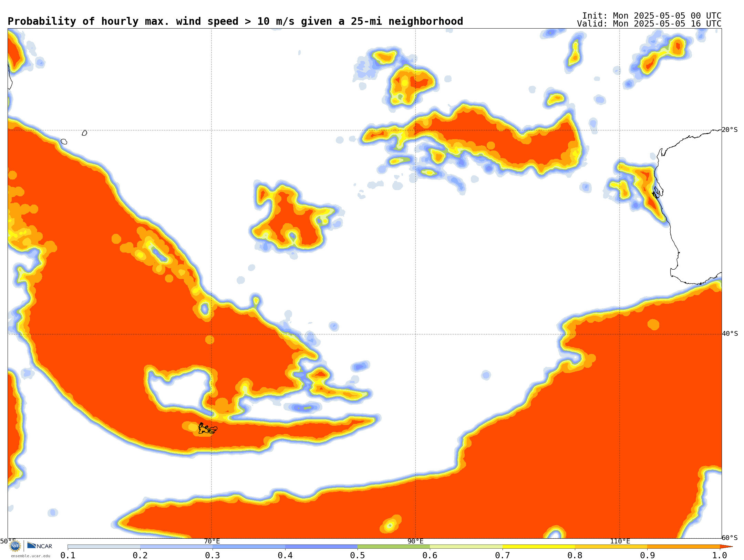Click the colorbar tick label 1.0
The width and height of the screenshot is (744, 560).
pos(720,556)
